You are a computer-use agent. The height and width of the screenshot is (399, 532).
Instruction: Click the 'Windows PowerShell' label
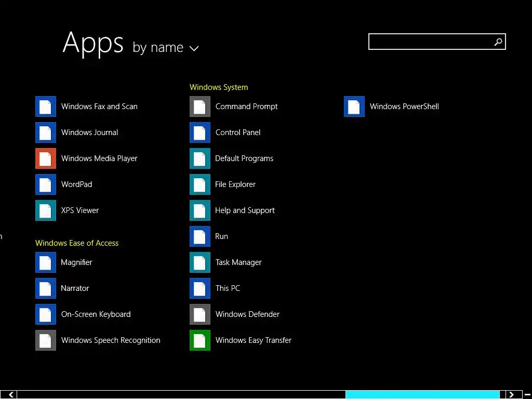[x=404, y=107]
